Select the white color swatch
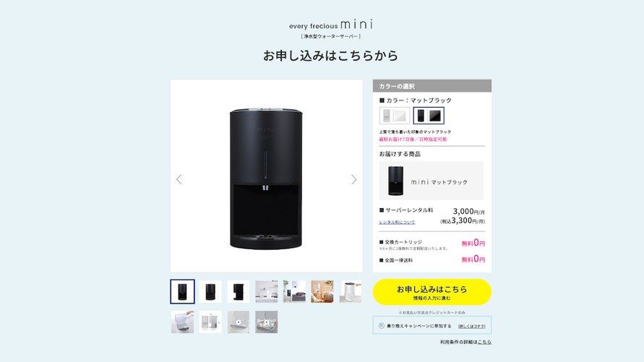 pyautogui.click(x=395, y=116)
